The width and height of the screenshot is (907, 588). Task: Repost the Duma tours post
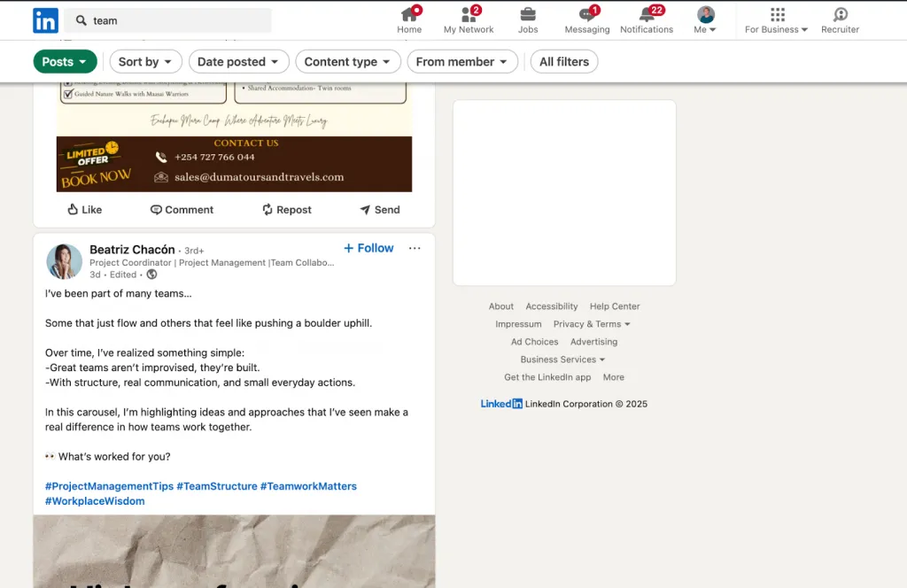coord(286,210)
